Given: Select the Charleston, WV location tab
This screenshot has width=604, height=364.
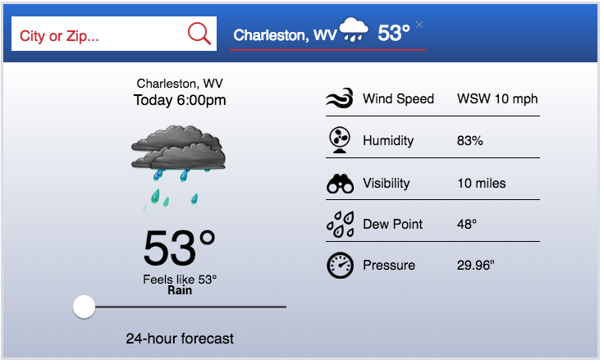Looking at the screenshot, I should tap(284, 35).
